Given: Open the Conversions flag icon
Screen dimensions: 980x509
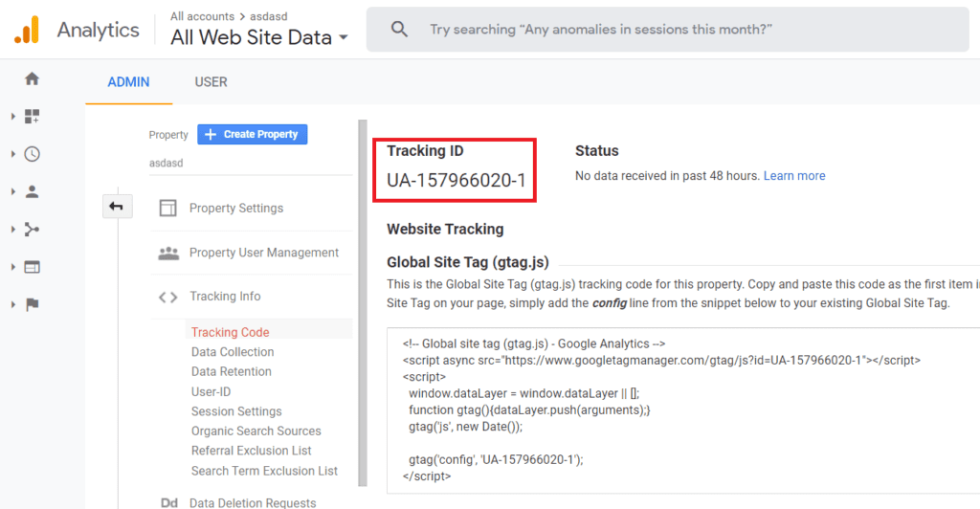Looking at the screenshot, I should point(32,304).
